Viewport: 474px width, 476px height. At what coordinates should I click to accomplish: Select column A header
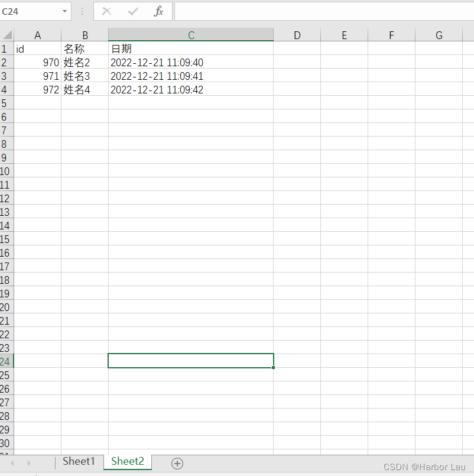(37, 34)
